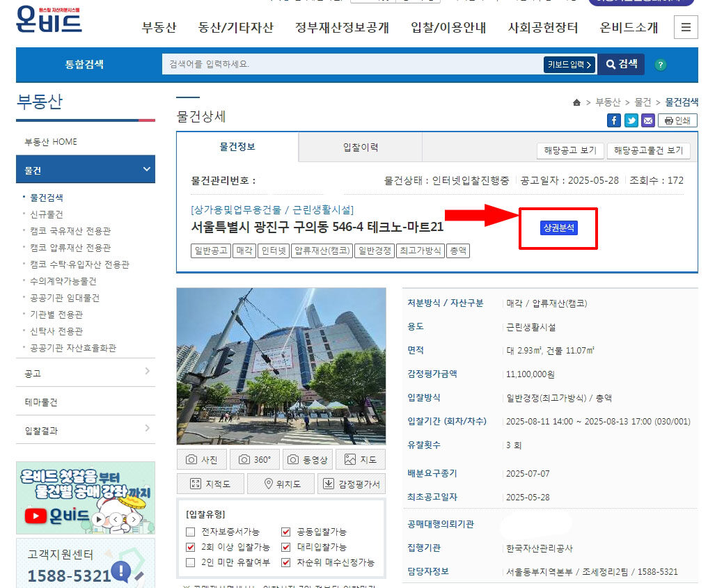This screenshot has width=708, height=588.
Task: Click the 키보드 입력 button
Action: [x=570, y=65]
